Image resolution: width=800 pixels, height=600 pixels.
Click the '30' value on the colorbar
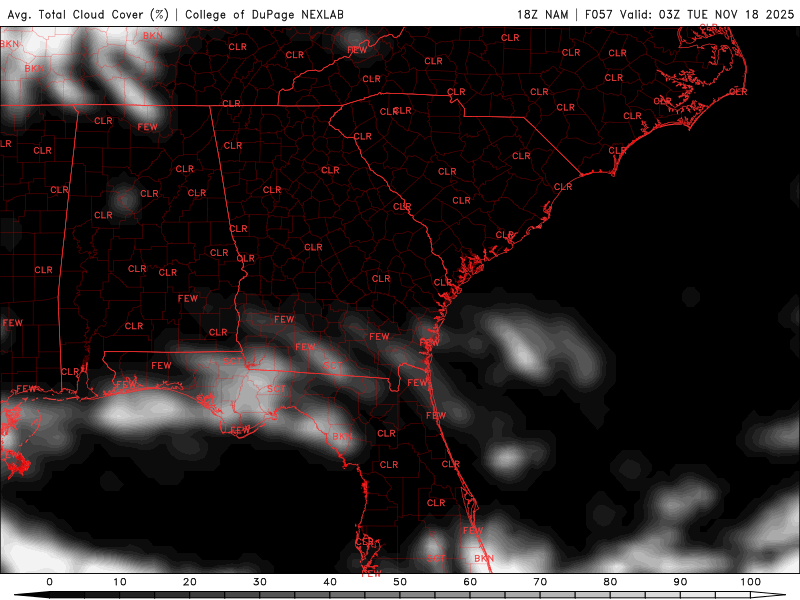(260, 582)
